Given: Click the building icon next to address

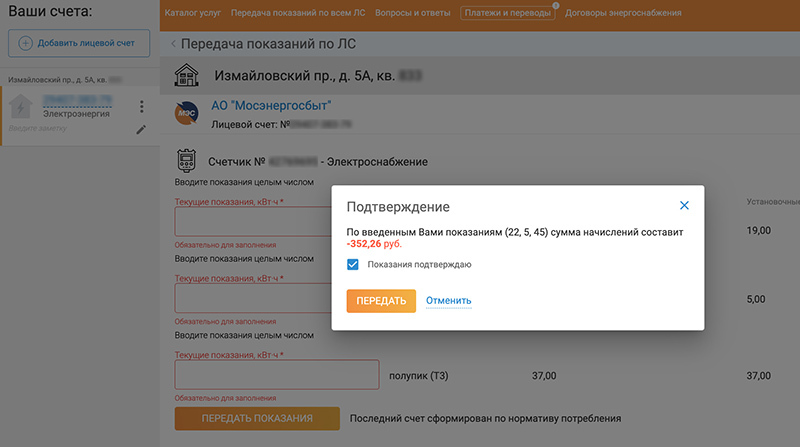Looking at the screenshot, I should 186,75.
